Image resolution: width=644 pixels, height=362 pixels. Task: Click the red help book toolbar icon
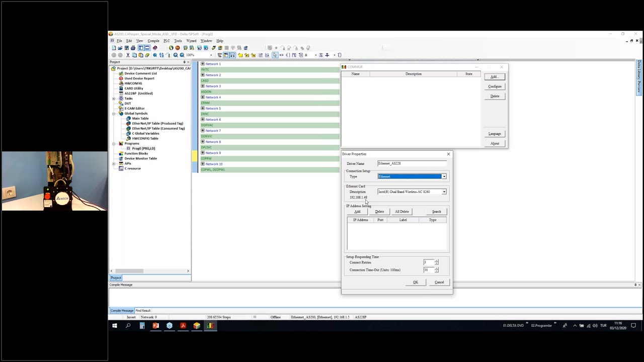(x=154, y=48)
